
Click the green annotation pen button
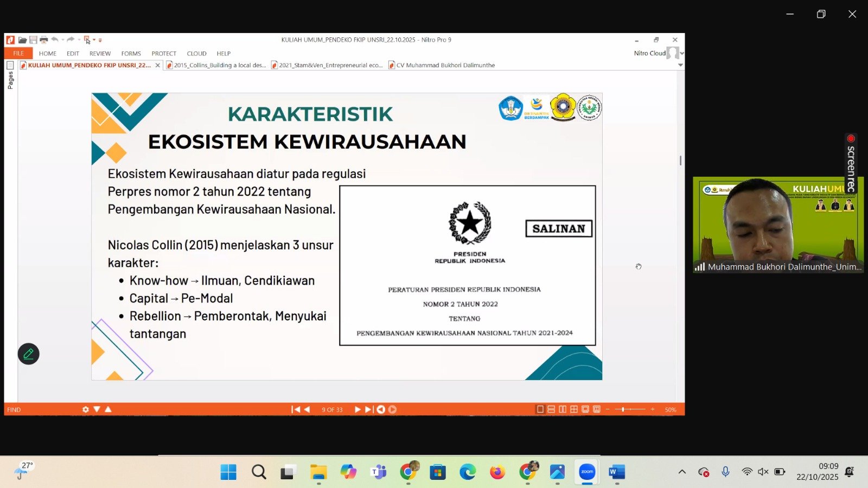click(29, 354)
